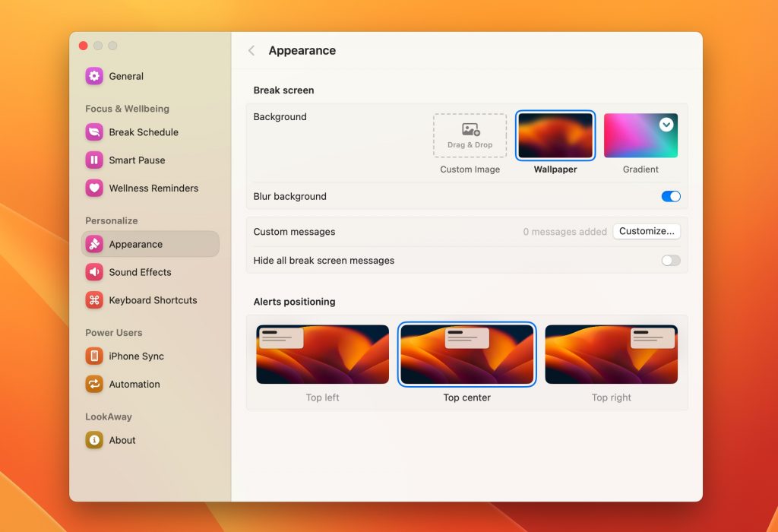
Task: Select the Appearance item in the sidebar
Action: coord(137,244)
